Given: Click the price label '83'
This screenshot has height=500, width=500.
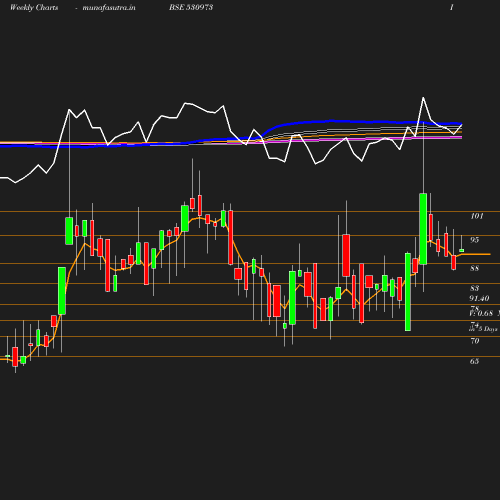Looking at the screenshot, I should coord(474,288).
